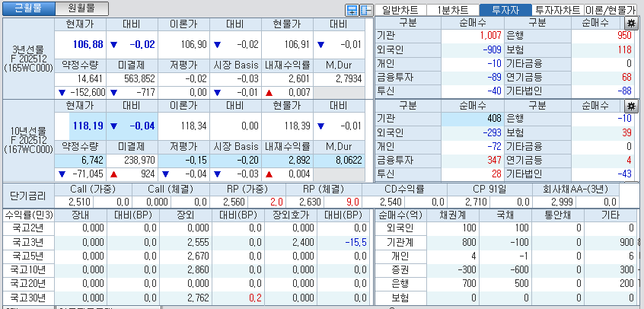This screenshot has width=644, height=309.
Task: Click open interest value 238,970
Action: [x=139, y=161]
